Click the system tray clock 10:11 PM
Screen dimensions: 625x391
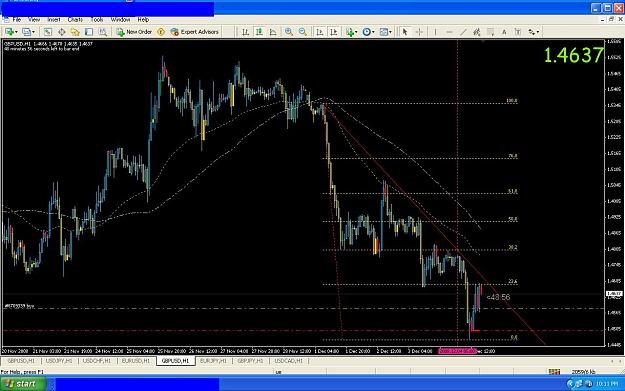[607, 384]
